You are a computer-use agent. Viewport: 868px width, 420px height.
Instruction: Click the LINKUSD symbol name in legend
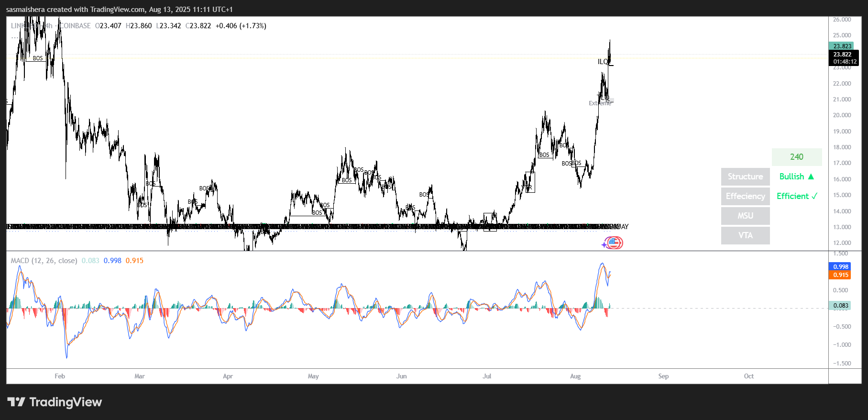coord(24,26)
